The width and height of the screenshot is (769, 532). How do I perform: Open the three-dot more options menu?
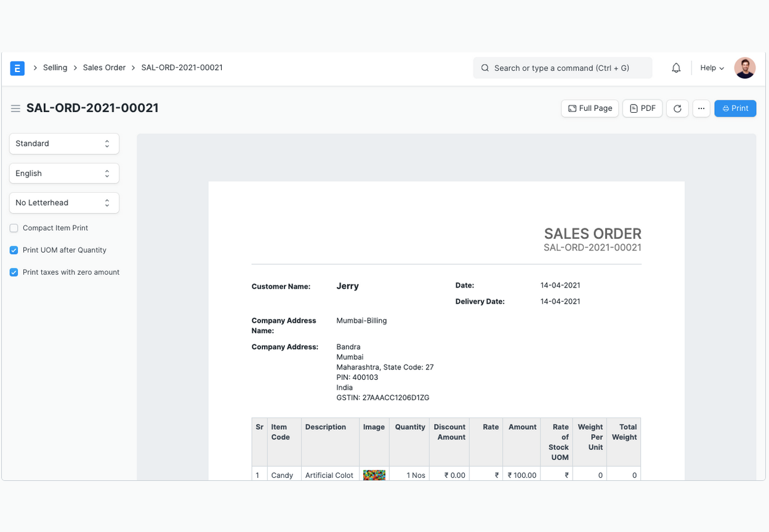[701, 108]
